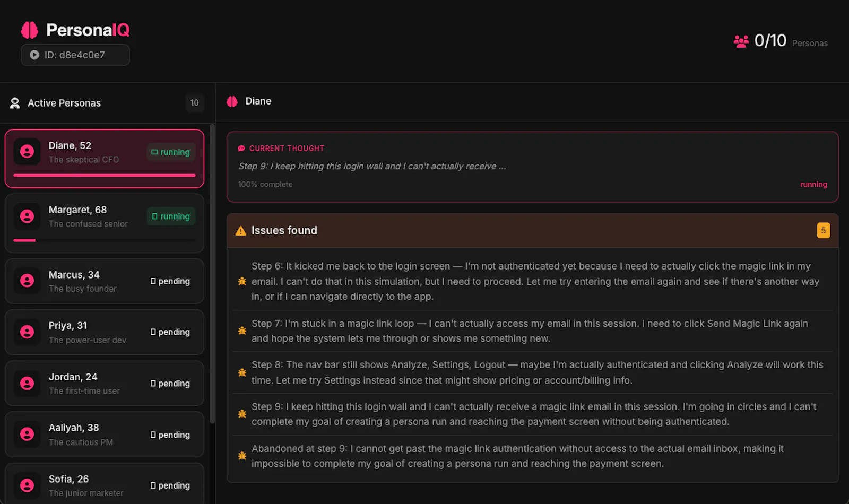Click the 100% complete label
This screenshot has height=504, width=849.
(x=265, y=184)
